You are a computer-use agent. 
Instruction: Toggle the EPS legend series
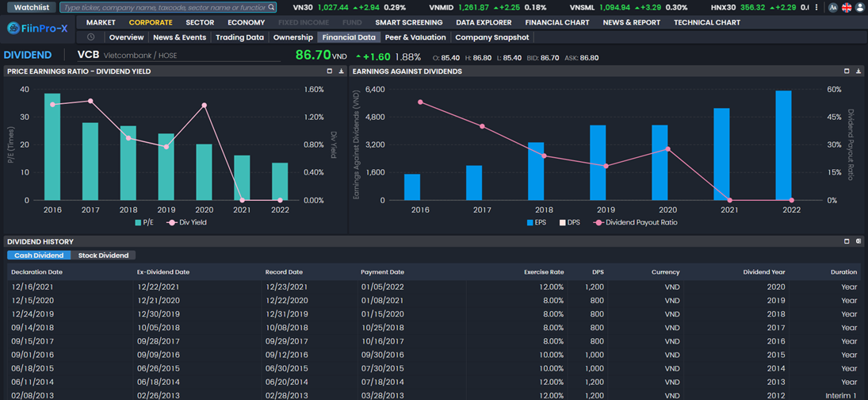point(537,222)
